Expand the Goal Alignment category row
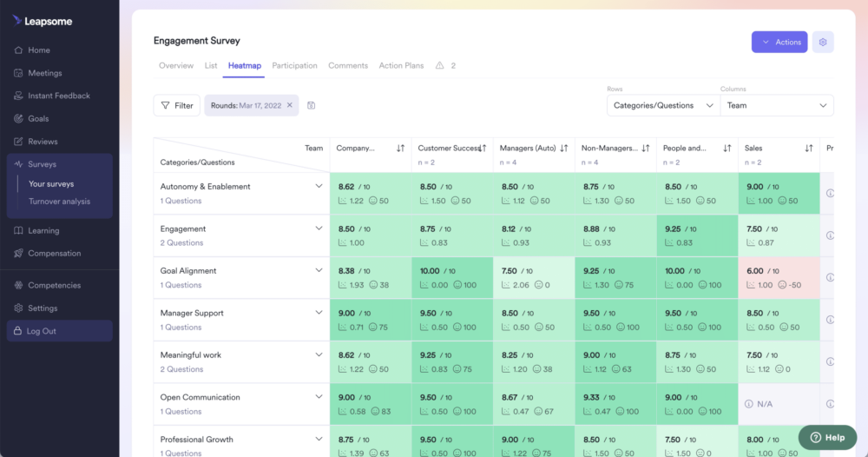The height and width of the screenshot is (457, 868). (x=319, y=270)
